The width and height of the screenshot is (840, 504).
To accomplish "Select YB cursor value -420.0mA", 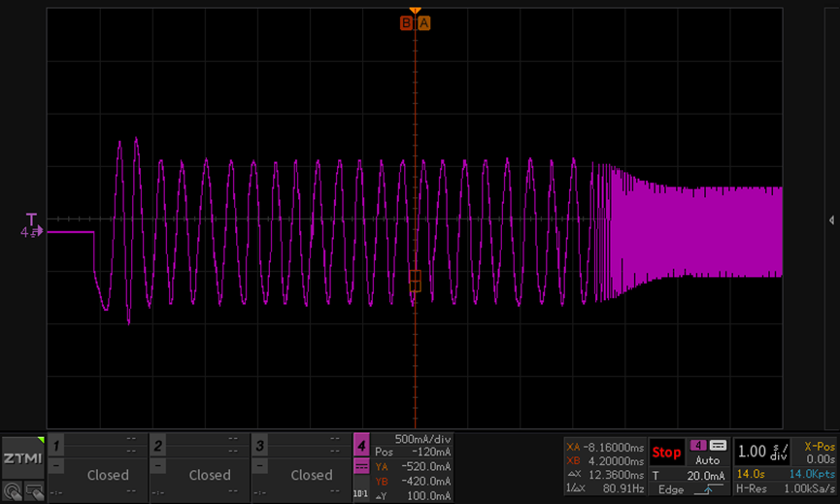I will (413, 481).
